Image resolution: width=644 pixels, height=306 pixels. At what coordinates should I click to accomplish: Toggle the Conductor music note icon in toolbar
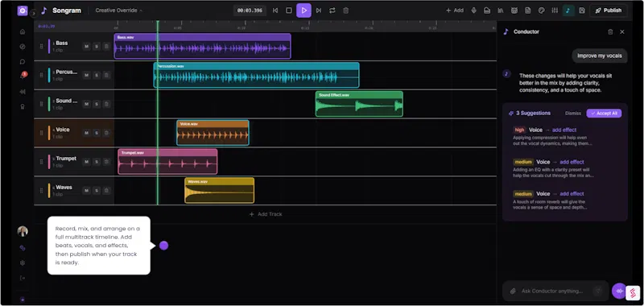click(568, 10)
